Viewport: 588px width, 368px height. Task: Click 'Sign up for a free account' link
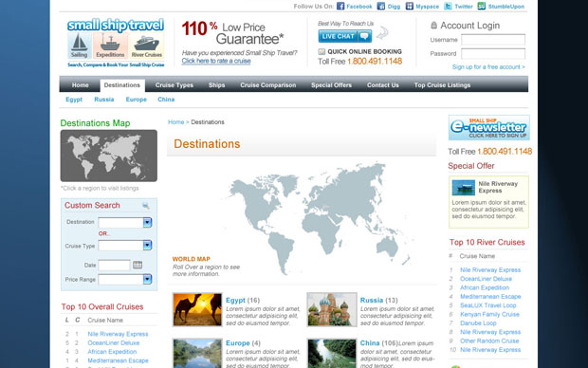[x=488, y=66]
